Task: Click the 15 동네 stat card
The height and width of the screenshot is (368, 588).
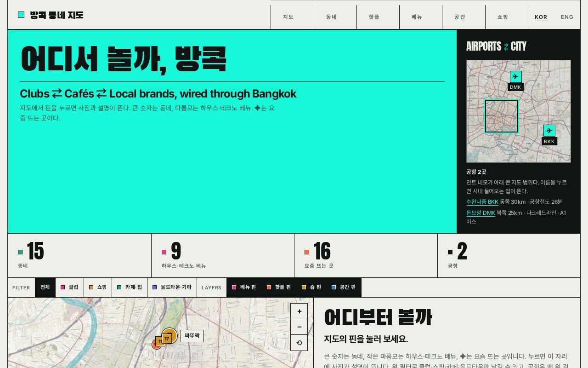Action: (79, 255)
